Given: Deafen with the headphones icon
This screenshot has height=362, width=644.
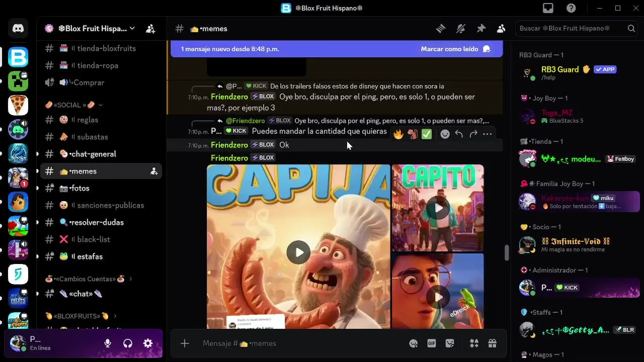Looking at the screenshot, I should (128, 343).
